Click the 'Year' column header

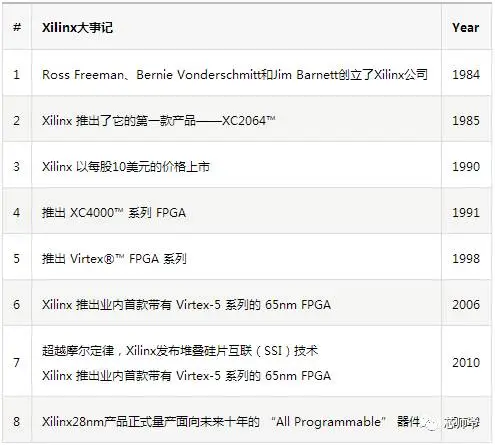[466, 27]
